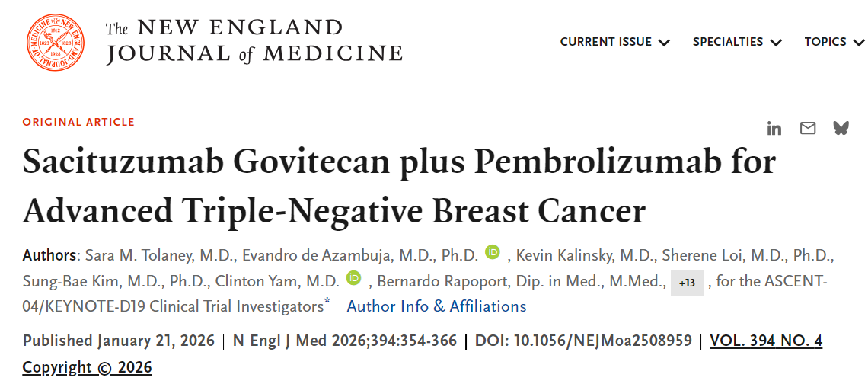
Task: Open Author Info & Affiliations
Action: click(x=436, y=306)
